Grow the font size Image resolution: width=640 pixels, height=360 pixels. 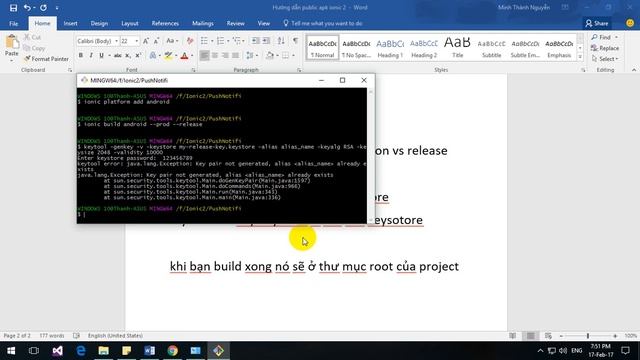coord(146,41)
